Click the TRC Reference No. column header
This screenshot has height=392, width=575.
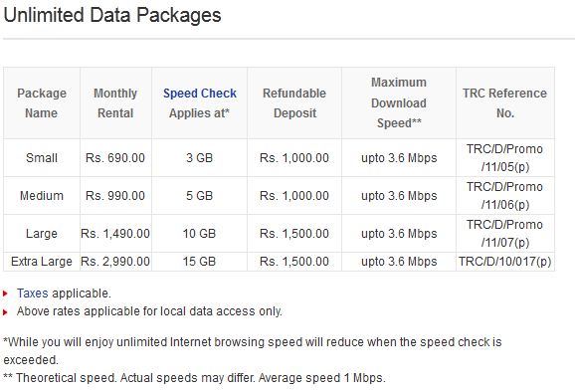[505, 103]
